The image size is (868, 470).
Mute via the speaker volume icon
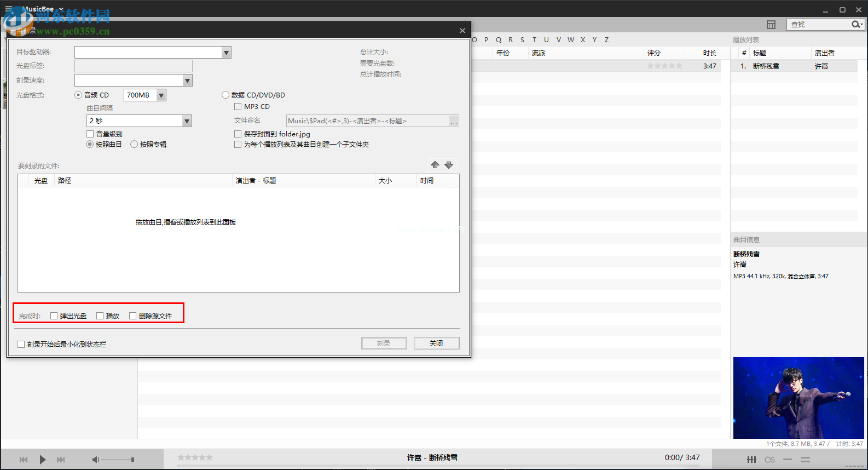pos(96,460)
